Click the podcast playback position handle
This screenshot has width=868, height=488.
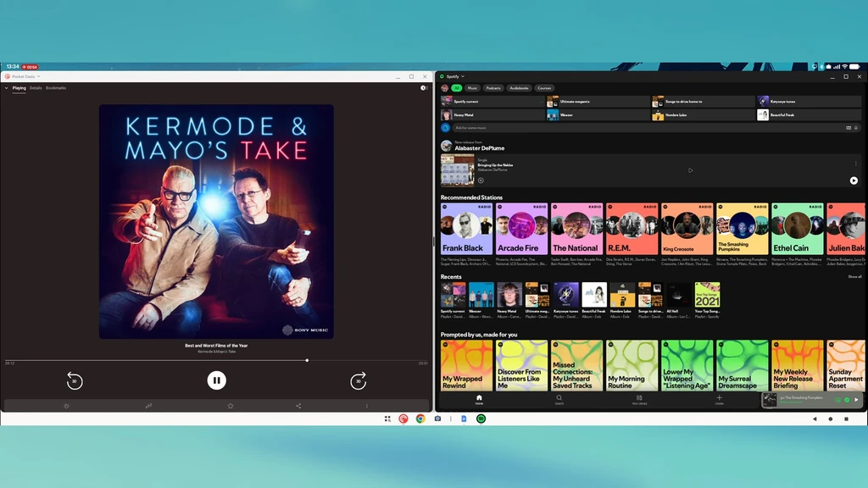[x=307, y=360]
